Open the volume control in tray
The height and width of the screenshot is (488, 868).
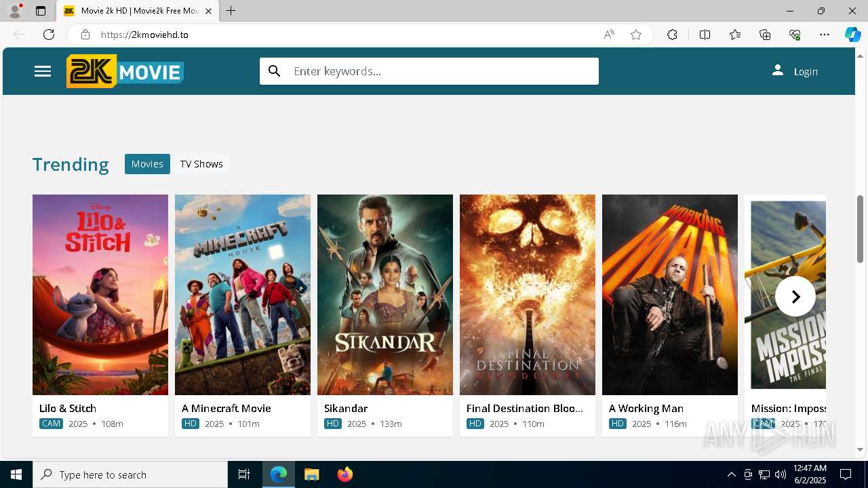point(781,474)
